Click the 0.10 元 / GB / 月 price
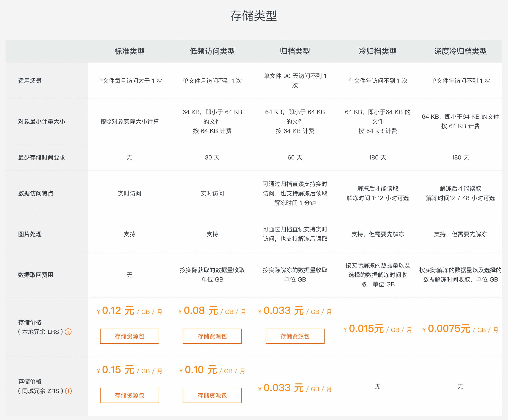Viewport: 508px width, 420px height. (212, 370)
